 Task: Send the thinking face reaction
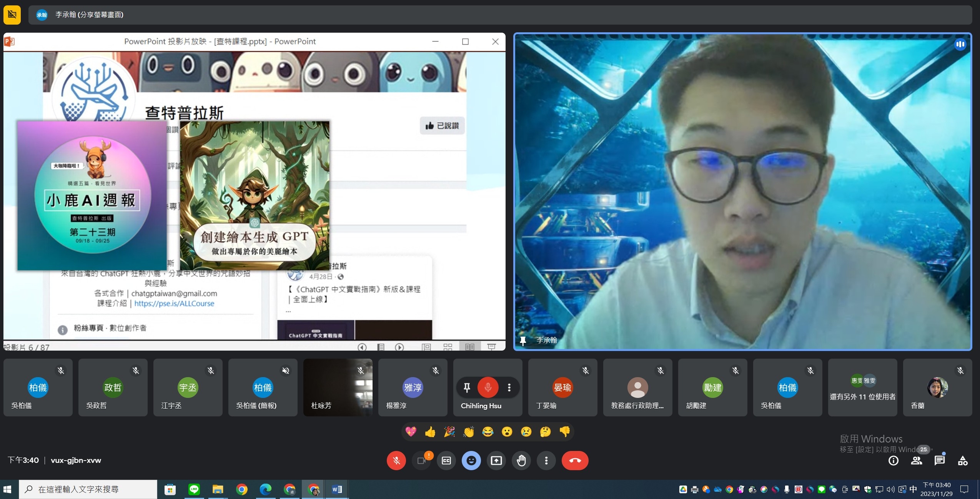pyautogui.click(x=546, y=432)
